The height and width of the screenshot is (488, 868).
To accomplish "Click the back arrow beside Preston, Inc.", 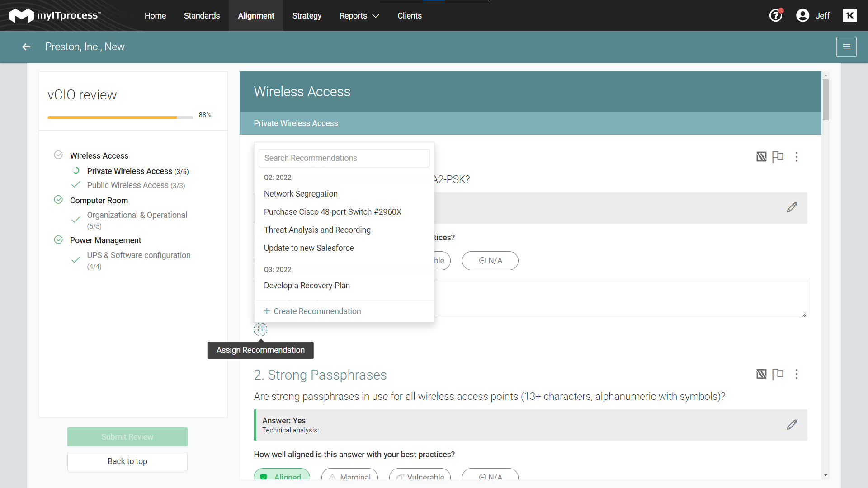I will (26, 47).
